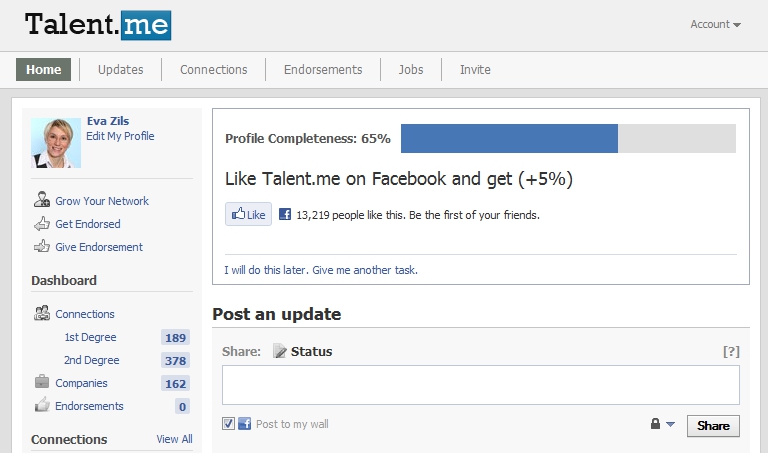Open the Account dropdown menu
Viewport: 768px width, 453px height.
pyautogui.click(x=715, y=25)
